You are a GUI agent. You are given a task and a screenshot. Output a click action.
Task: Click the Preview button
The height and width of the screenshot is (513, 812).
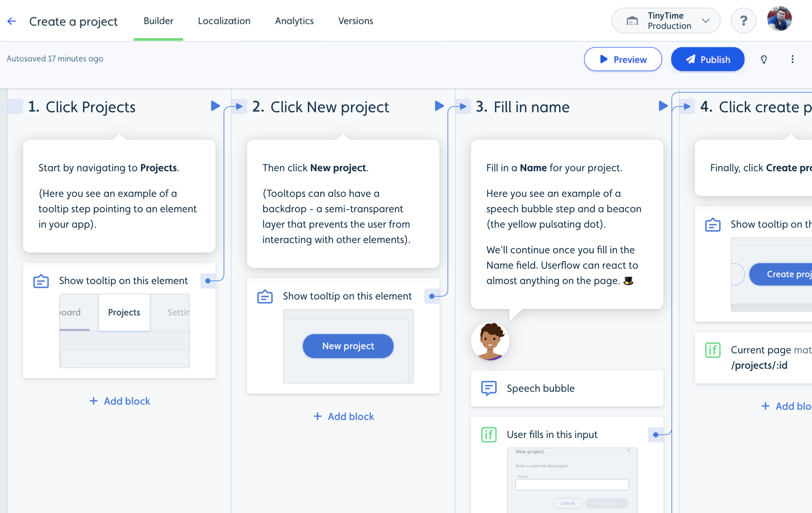coord(623,59)
